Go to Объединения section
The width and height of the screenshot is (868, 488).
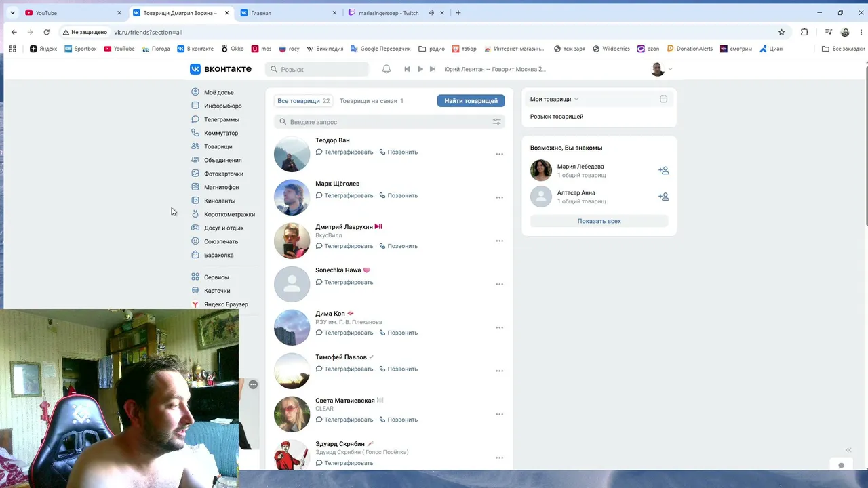pos(216,160)
